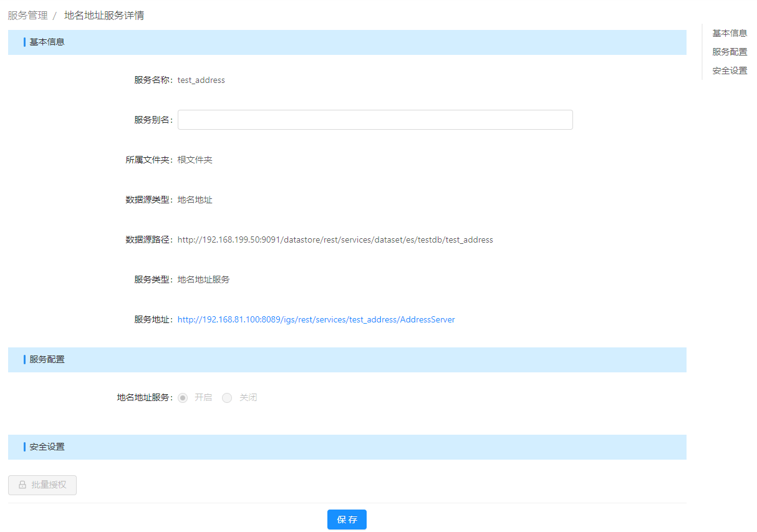Open the AddressServer service address link
Screen dimensions: 757x532
tap(316, 319)
